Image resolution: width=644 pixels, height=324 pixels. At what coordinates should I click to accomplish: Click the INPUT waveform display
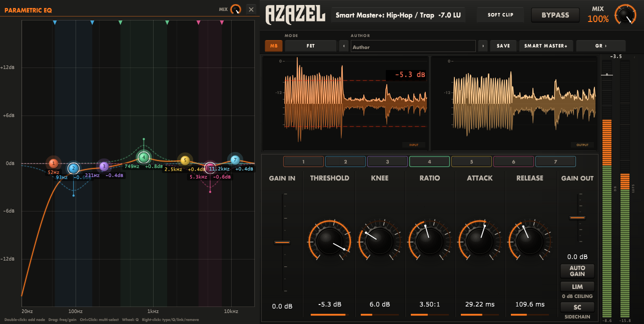pos(345,103)
